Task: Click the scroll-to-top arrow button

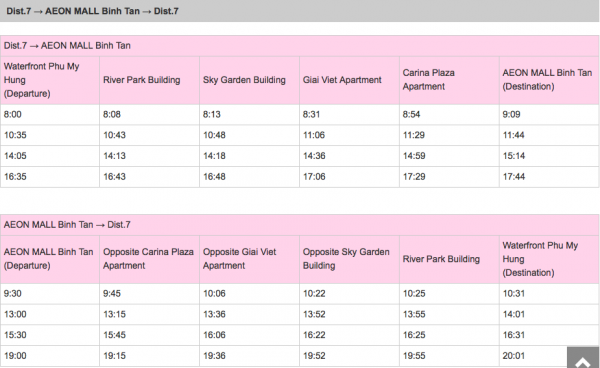Action: tap(583, 358)
